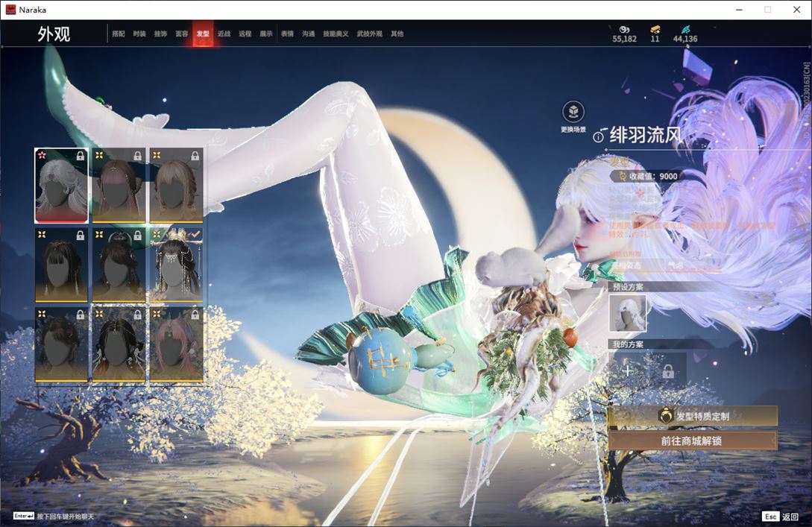
Task: Switch to the 时装 tab
Action: pyautogui.click(x=139, y=34)
